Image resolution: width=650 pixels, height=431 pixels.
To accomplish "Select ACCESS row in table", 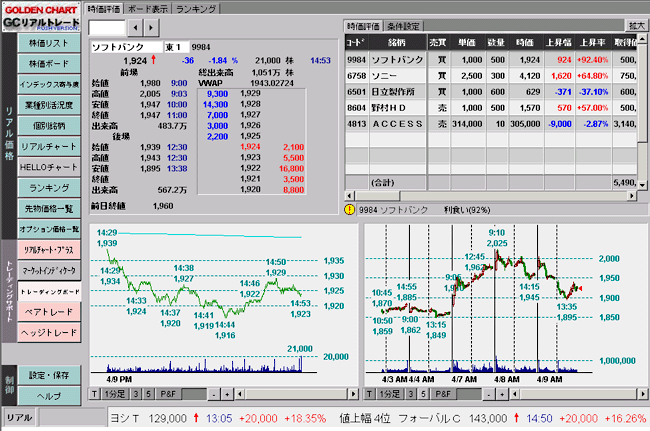I will click(x=491, y=124).
